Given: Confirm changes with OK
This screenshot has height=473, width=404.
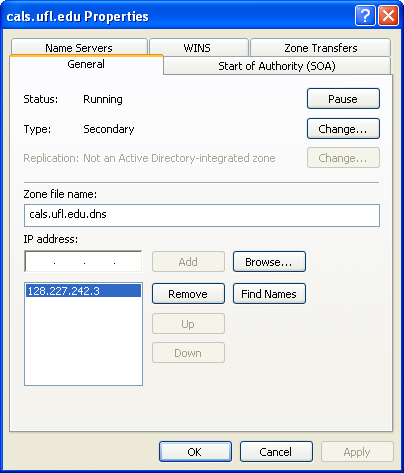Looking at the screenshot, I should (195, 452).
